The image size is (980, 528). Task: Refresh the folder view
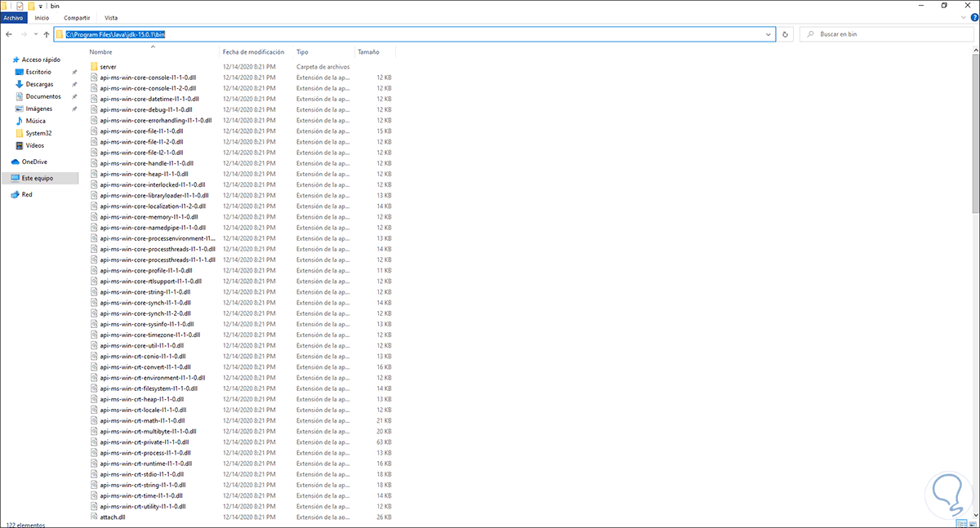coord(785,34)
